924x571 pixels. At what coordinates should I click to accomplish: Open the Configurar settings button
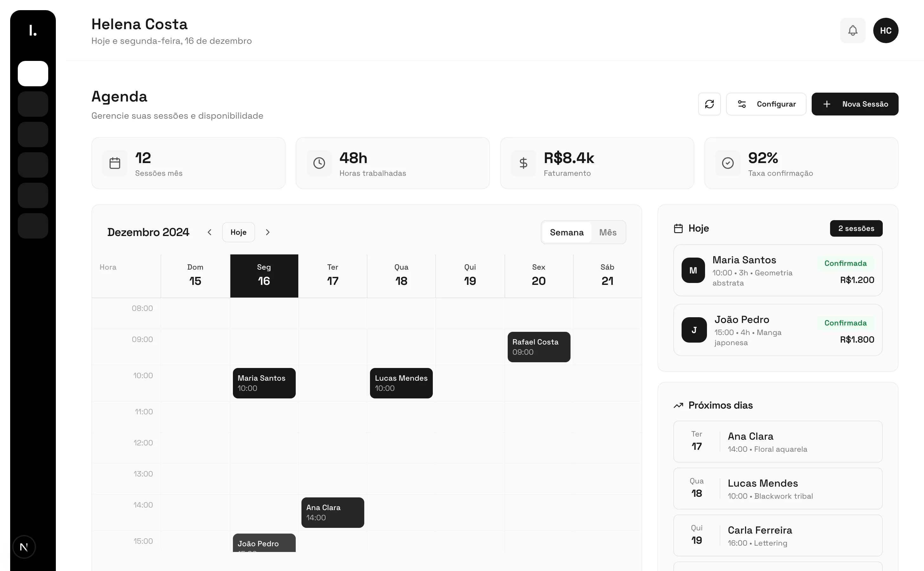pyautogui.click(x=766, y=104)
